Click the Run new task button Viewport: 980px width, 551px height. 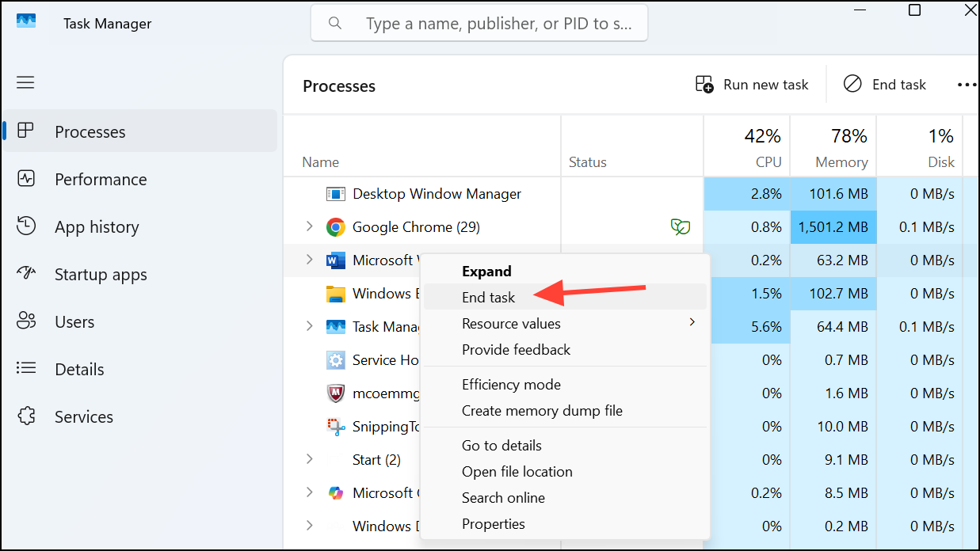pos(752,85)
